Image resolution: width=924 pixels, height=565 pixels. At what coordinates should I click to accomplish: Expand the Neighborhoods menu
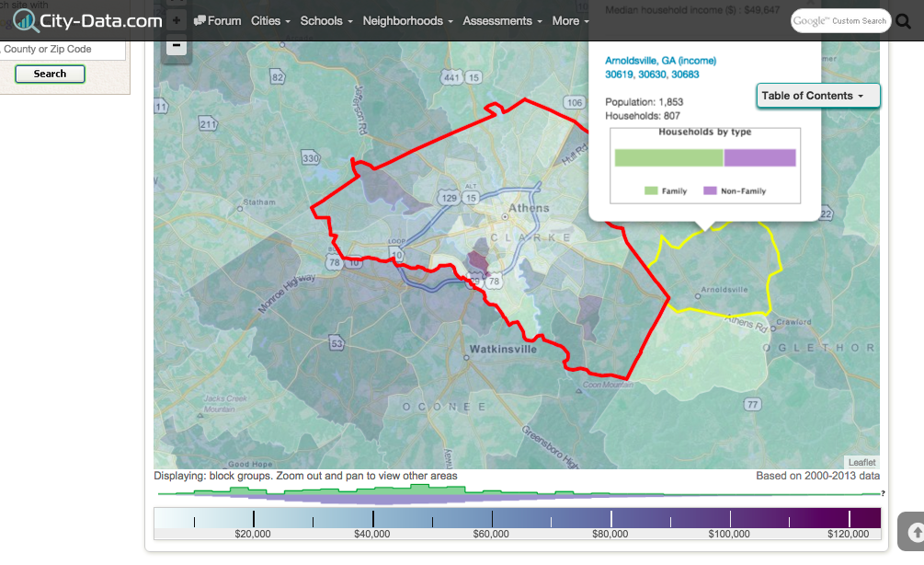pyautogui.click(x=408, y=20)
